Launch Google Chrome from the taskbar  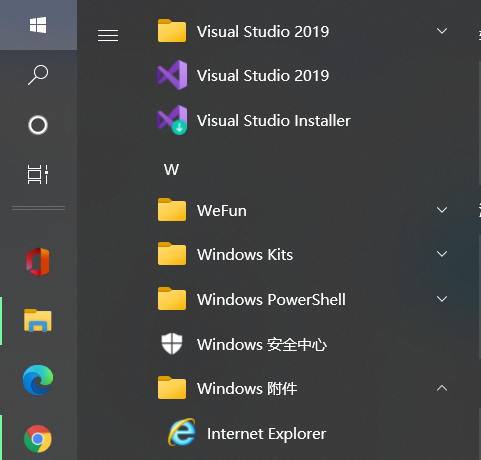38,438
